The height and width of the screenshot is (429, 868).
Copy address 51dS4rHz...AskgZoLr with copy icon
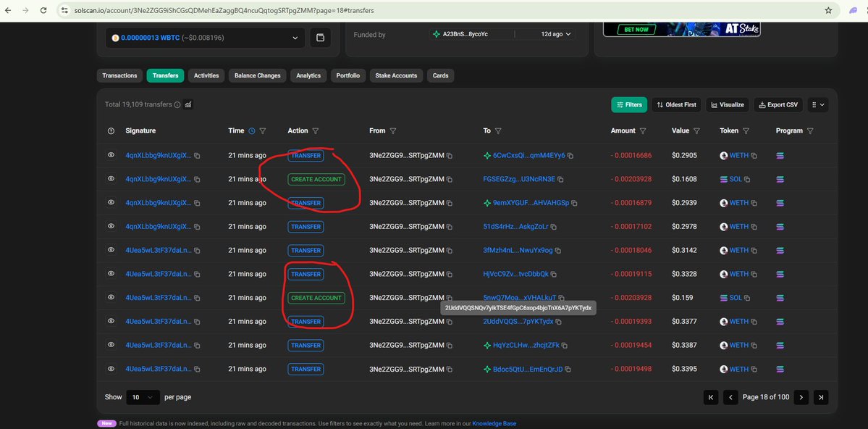[554, 228]
